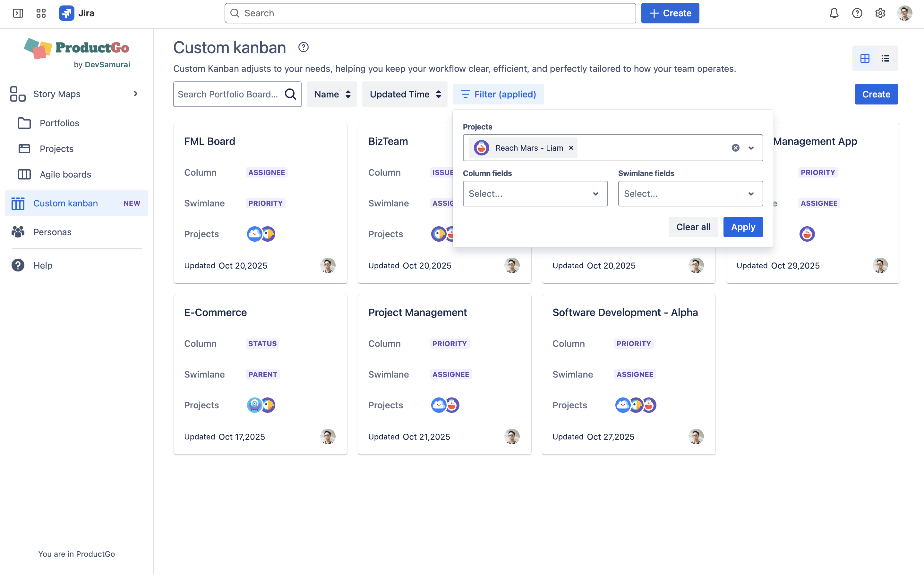Open the E-Commerce board card
The image size is (924, 575).
[215, 312]
